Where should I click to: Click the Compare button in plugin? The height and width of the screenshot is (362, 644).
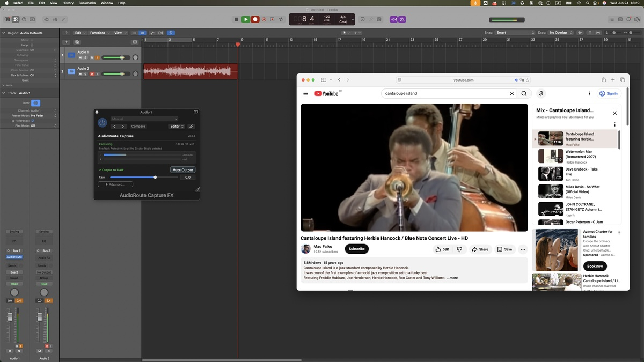138,127
